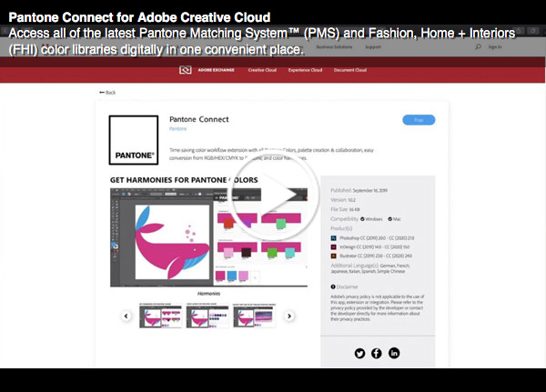Viewport: 546px width, 392px height.
Task: Open the Business Solutions menu
Action: point(334,46)
